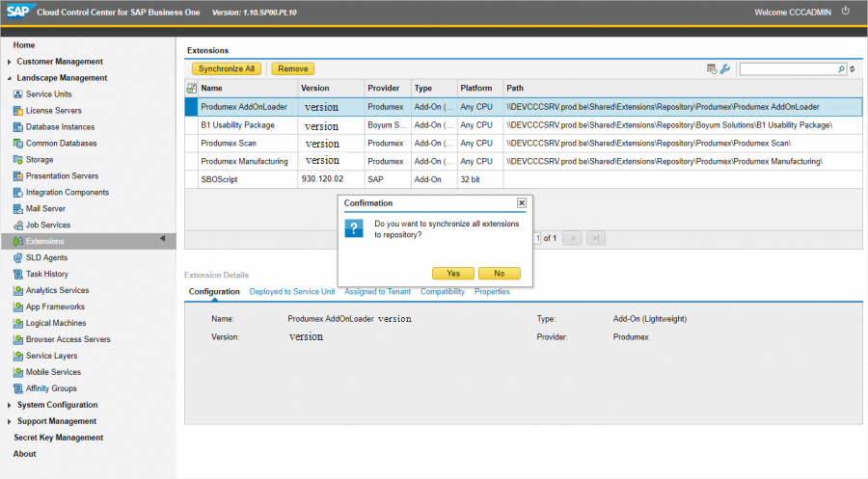Open Service Units in the sidebar

[48, 94]
